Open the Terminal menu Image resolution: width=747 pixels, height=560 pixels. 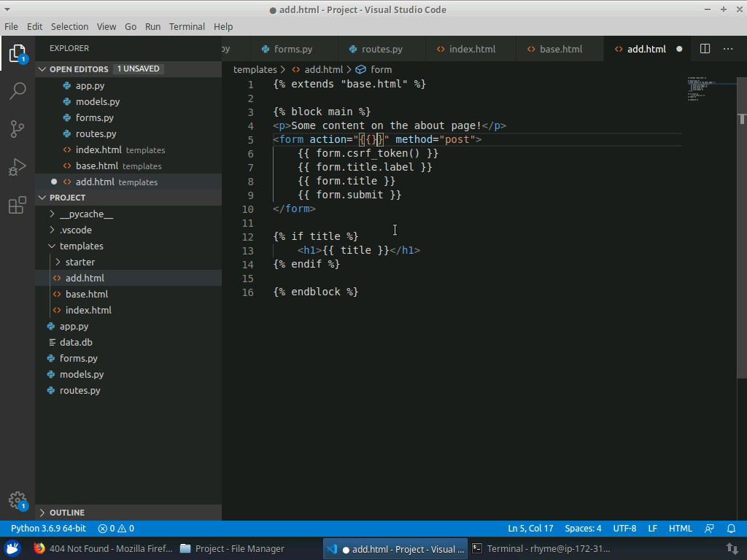(187, 27)
